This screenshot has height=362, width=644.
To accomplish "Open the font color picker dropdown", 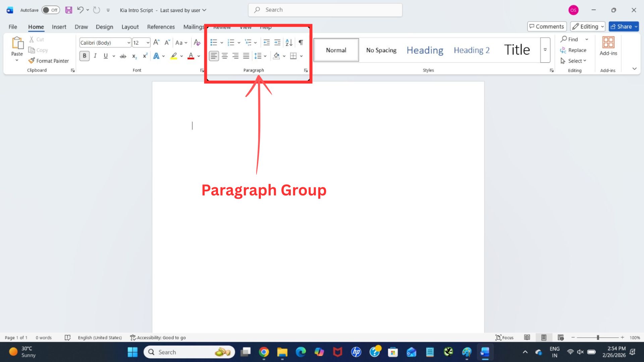I will (198, 56).
